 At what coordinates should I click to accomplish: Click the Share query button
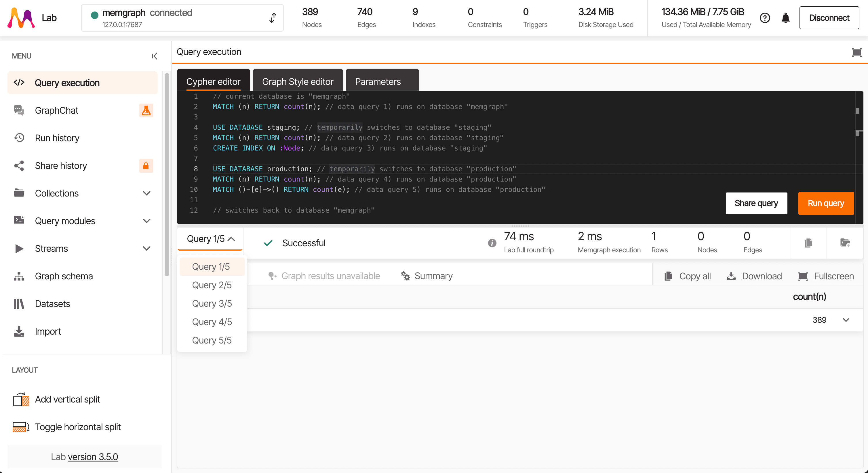756,203
